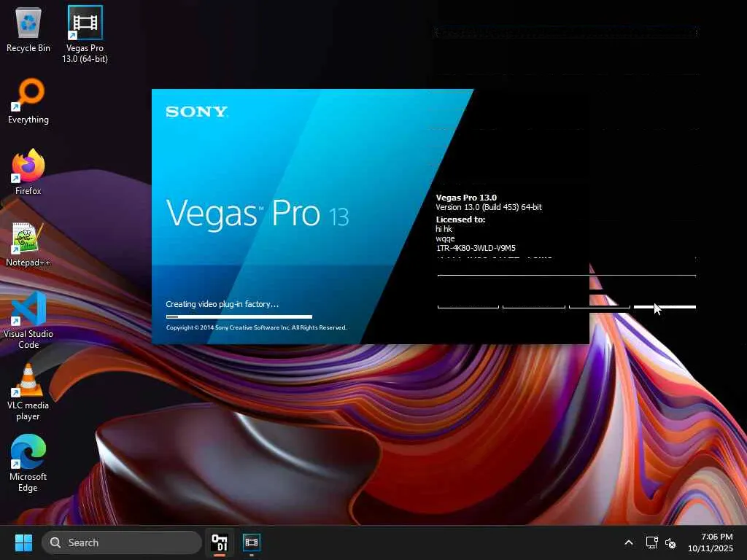The height and width of the screenshot is (560, 747).
Task: Click the splash screen loading progress bar
Action: (239, 316)
